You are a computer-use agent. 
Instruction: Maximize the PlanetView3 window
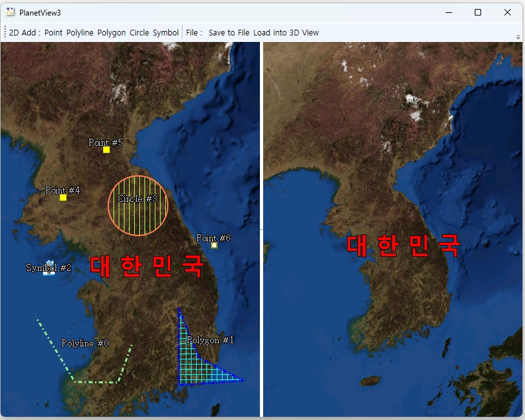point(478,12)
